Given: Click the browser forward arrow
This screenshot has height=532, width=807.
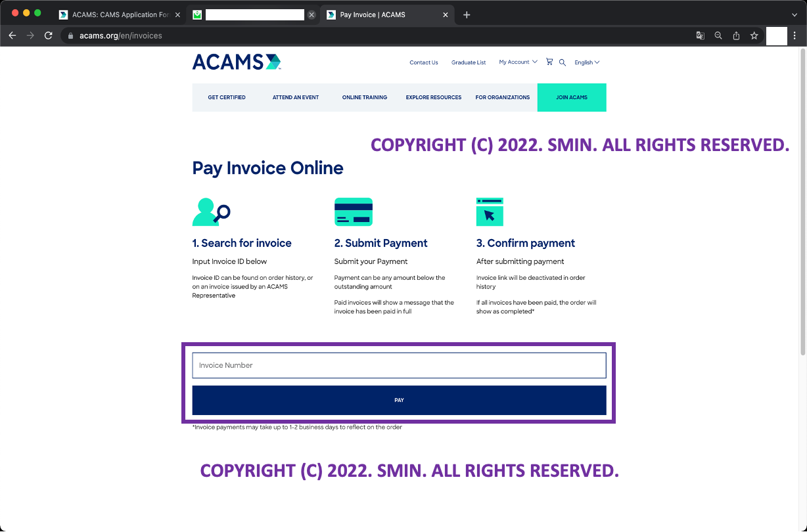Looking at the screenshot, I should 30,35.
